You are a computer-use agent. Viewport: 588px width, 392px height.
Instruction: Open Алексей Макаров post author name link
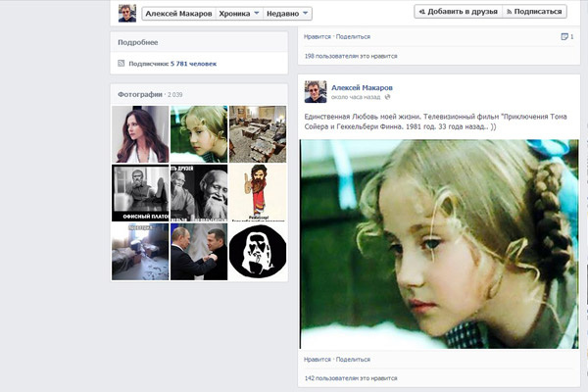pyautogui.click(x=362, y=88)
